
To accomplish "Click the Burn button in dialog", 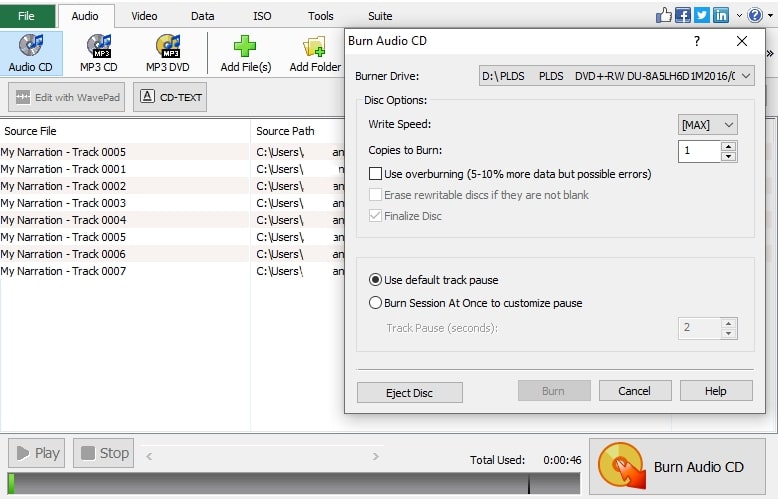I will point(554,391).
